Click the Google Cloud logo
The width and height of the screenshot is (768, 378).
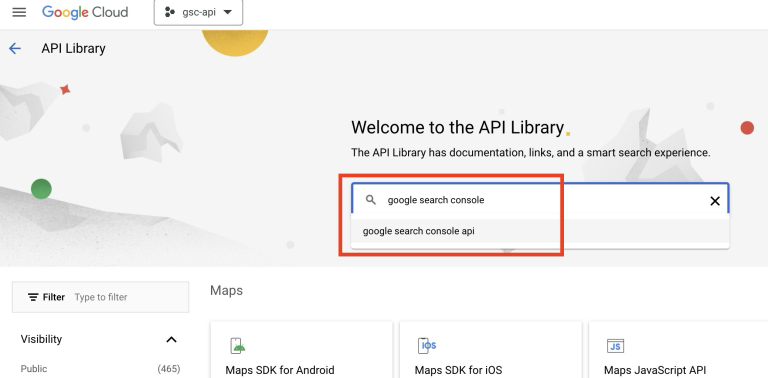(x=85, y=12)
